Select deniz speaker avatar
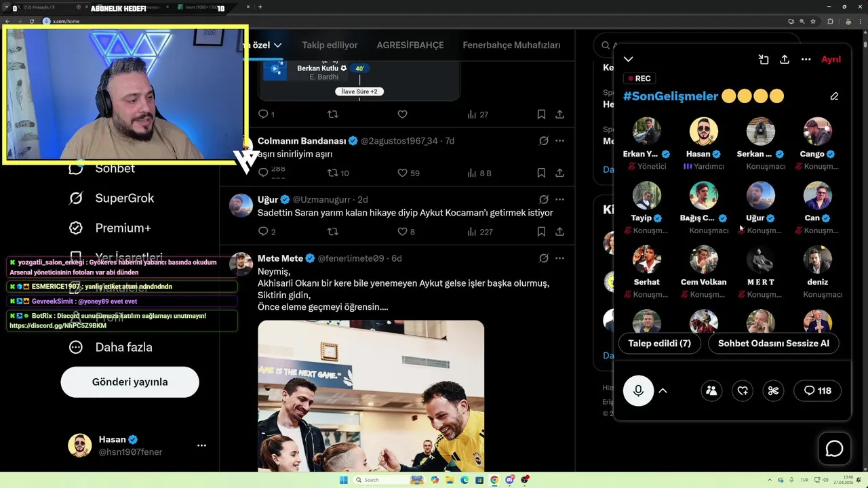 coord(818,260)
